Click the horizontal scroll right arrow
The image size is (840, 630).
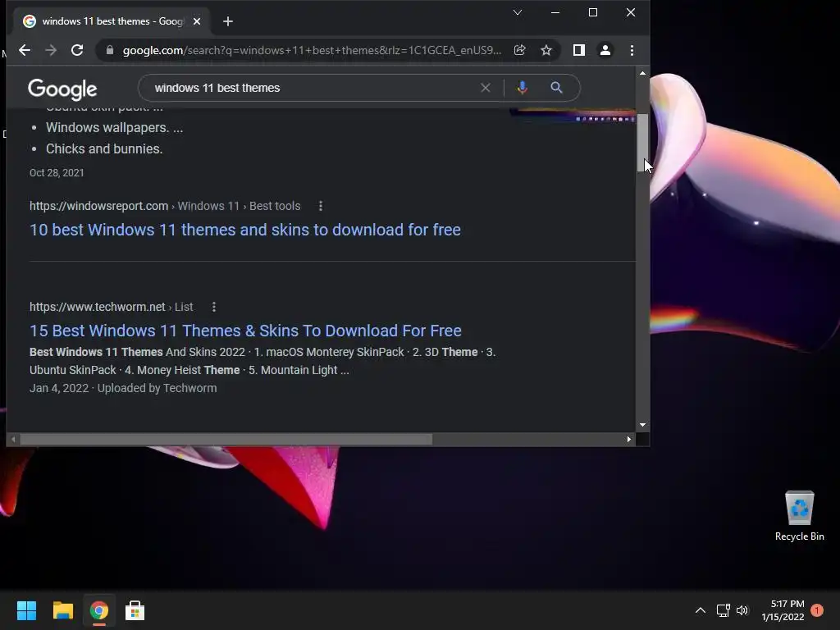(629, 440)
